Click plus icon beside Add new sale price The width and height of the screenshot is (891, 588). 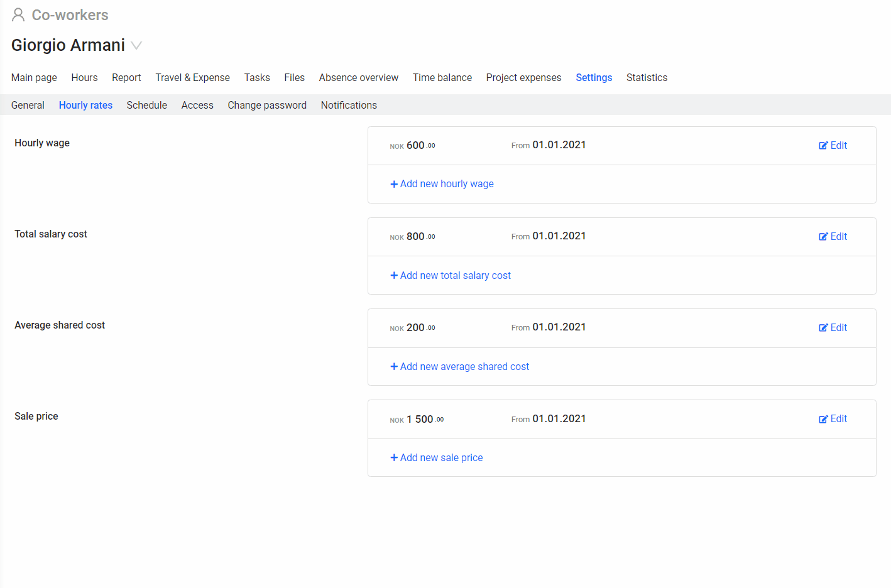pyautogui.click(x=394, y=457)
